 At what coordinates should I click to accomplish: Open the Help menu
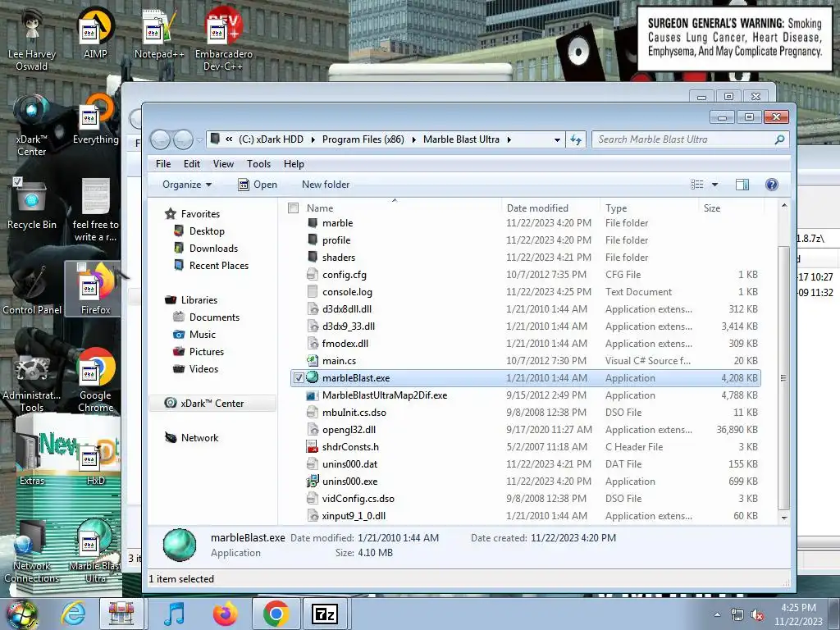coord(294,164)
